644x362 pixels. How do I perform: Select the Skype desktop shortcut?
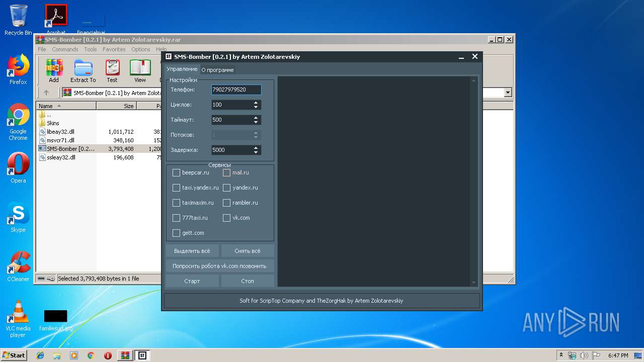pos(18,217)
